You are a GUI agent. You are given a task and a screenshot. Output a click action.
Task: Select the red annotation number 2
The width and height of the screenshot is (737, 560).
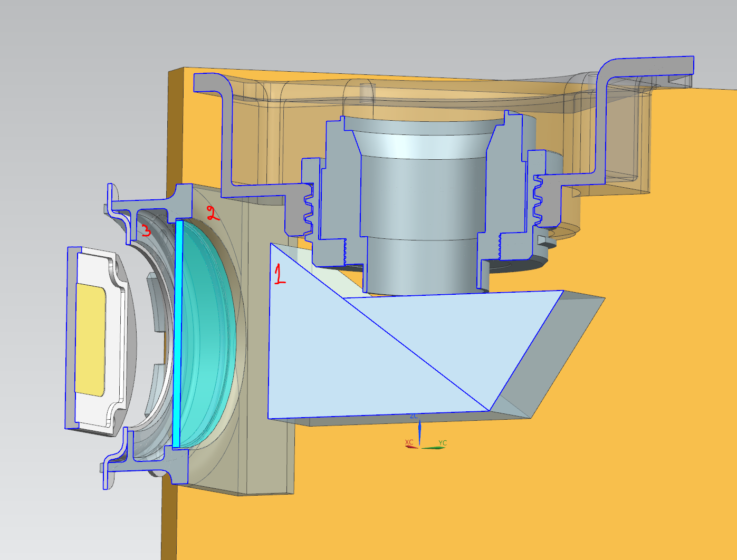click(212, 214)
